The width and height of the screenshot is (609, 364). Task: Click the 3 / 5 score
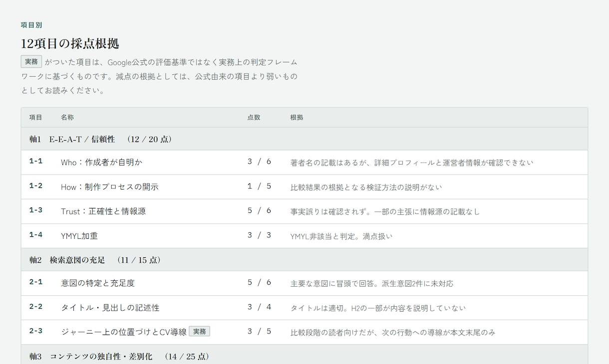point(259,331)
